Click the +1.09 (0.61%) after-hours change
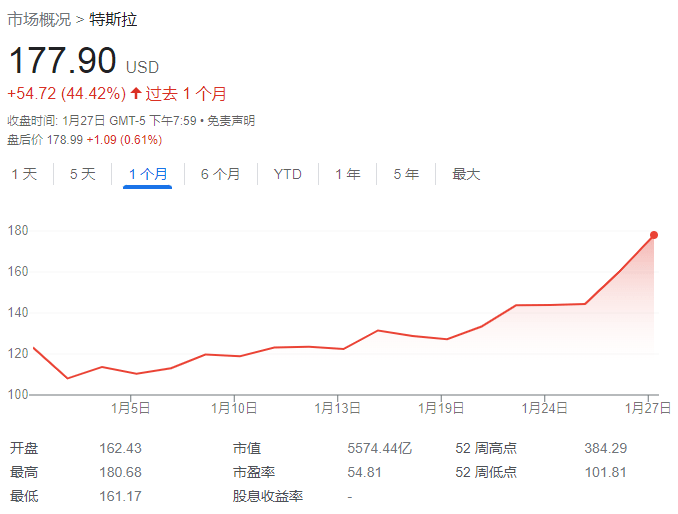This screenshot has width=678, height=514. pos(125,140)
